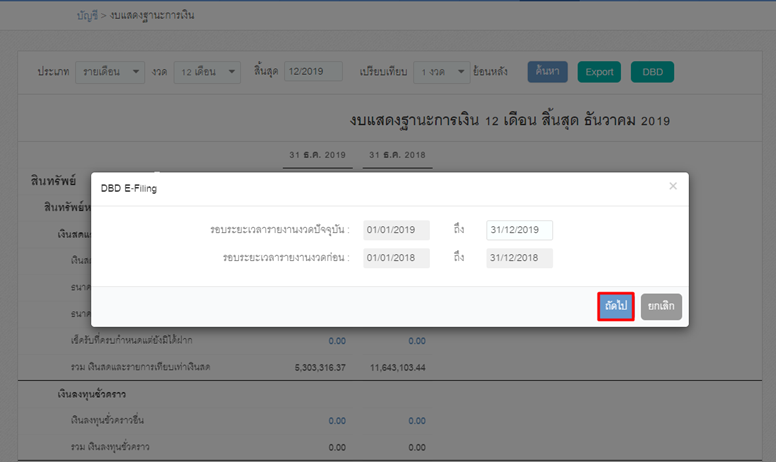Viewport: 776px width, 462px height.
Task: Click the current period start date 01/01/2019
Action: pos(396,230)
